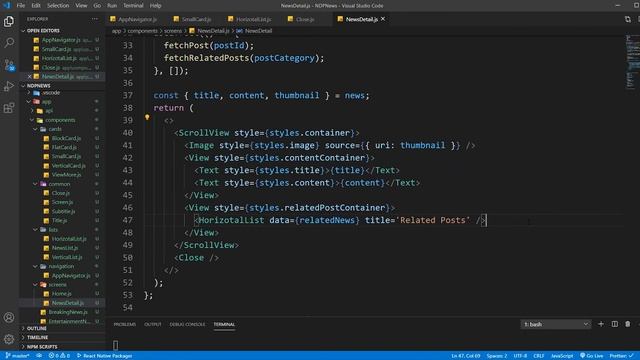Click the split terminal icon

click(614, 324)
